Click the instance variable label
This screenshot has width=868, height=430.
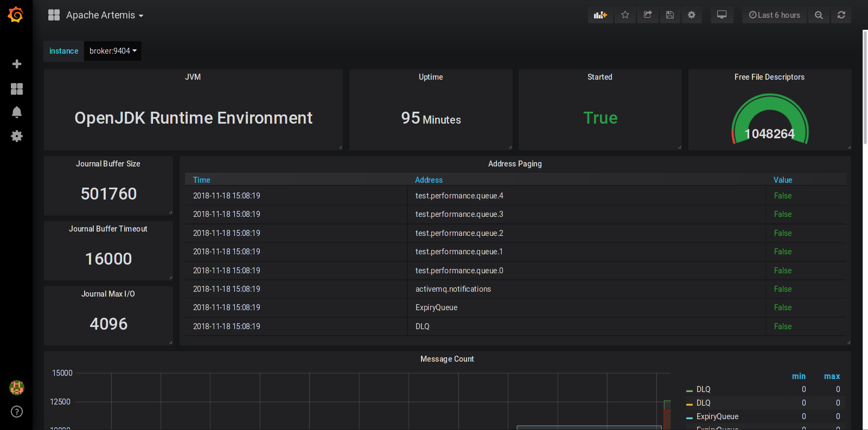(x=64, y=51)
